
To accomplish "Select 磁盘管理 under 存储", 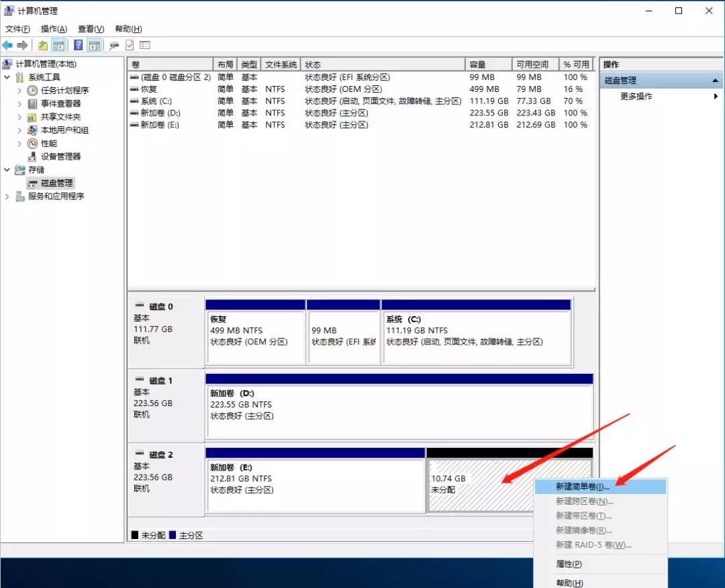I will pos(57,183).
